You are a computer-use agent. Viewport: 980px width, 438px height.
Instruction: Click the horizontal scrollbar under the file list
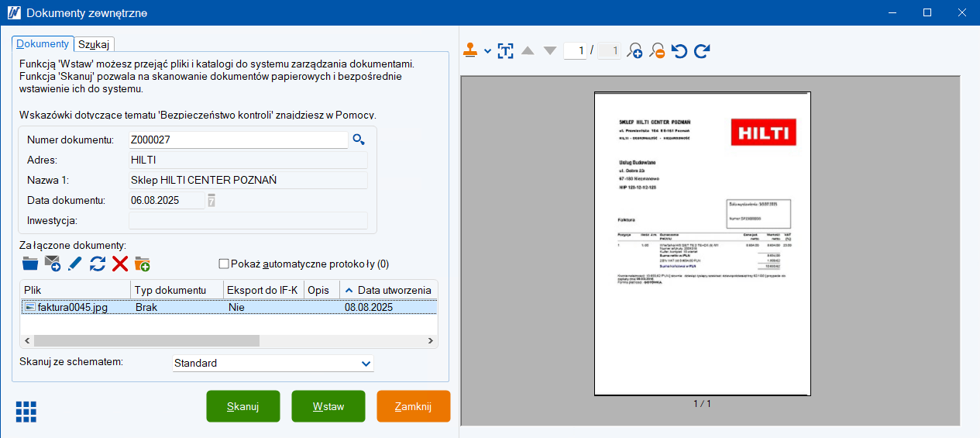coord(146,341)
